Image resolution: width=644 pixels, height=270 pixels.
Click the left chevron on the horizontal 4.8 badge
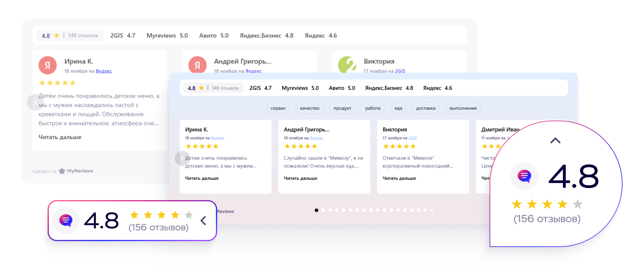tap(203, 221)
